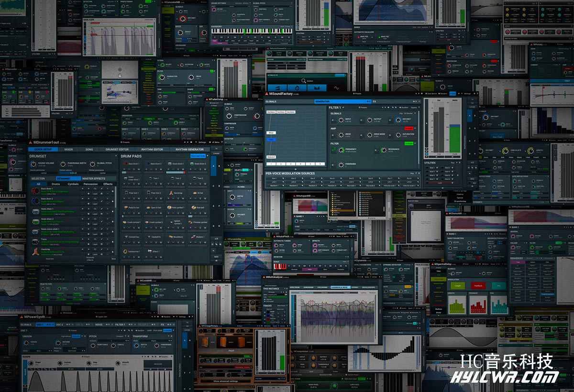Click the Hi-hat pad icon

(x=195, y=193)
